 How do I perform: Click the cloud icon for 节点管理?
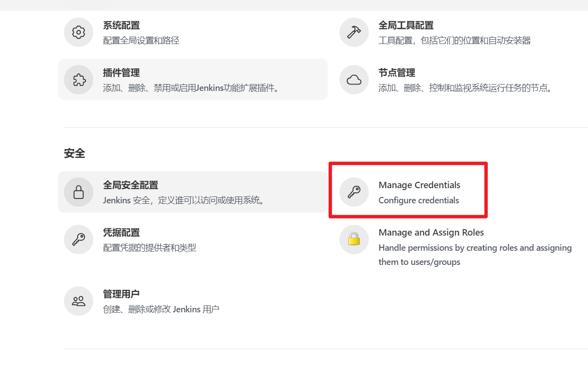(354, 80)
